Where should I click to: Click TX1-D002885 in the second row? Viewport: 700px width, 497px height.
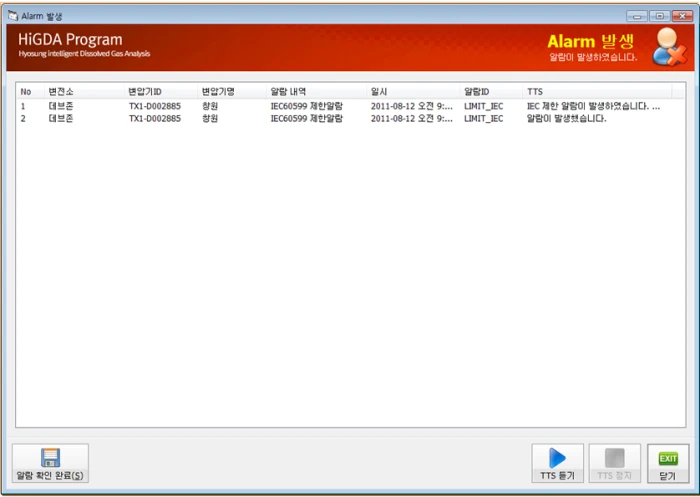click(155, 118)
